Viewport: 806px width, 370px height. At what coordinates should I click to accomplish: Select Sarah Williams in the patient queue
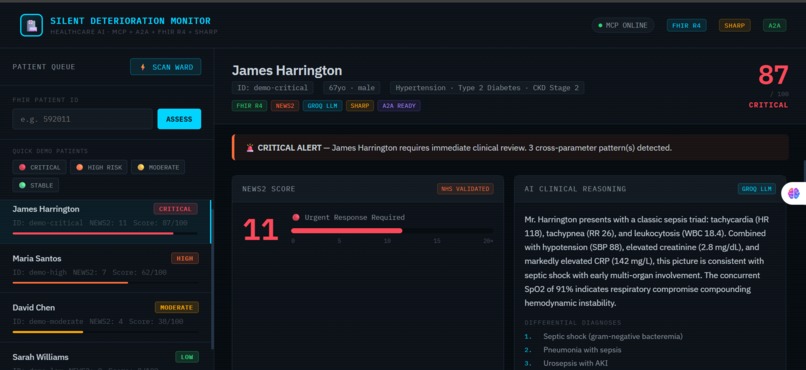(x=105, y=357)
